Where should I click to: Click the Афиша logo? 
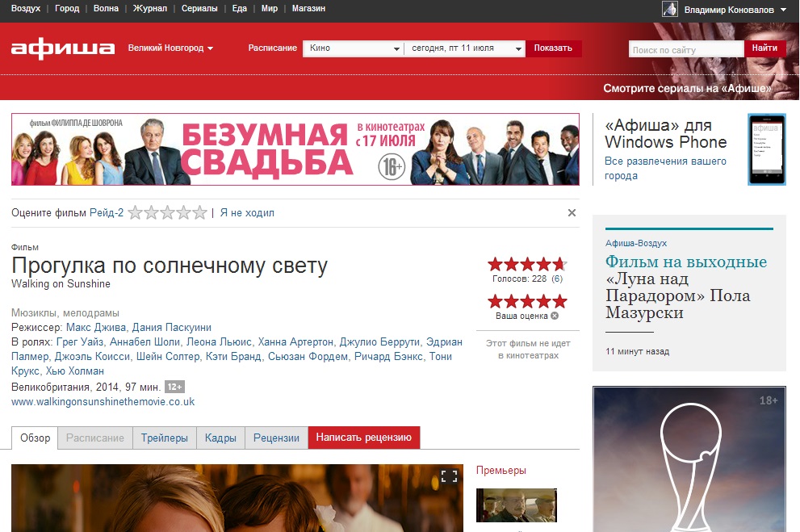pyautogui.click(x=63, y=48)
